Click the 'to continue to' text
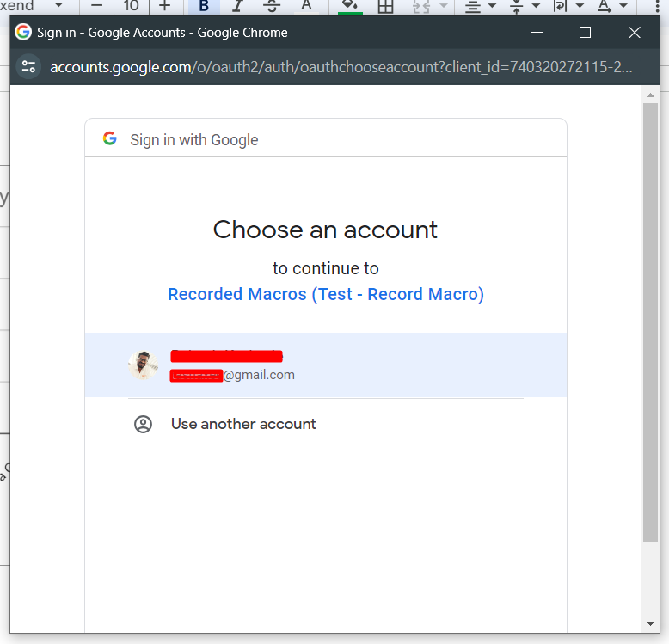 click(x=326, y=268)
